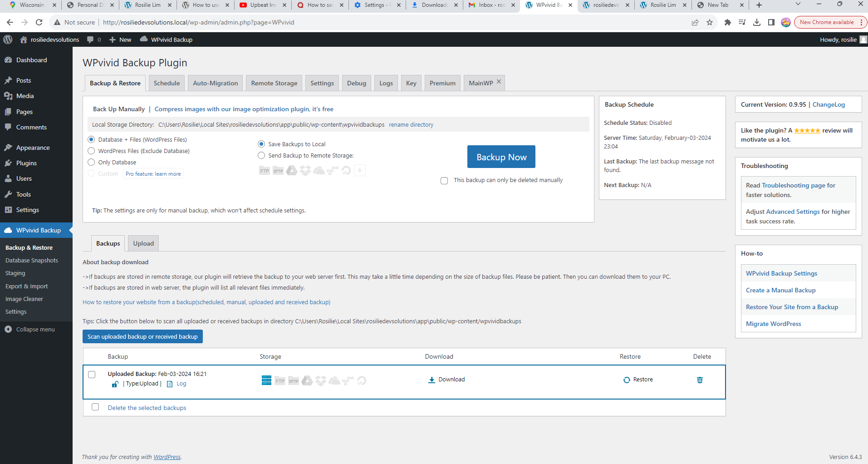Choose Dropbox storage icon in manual backup

[x=305, y=171]
